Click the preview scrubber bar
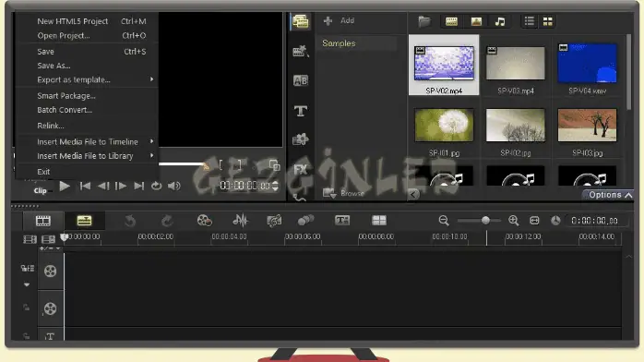This screenshot has height=362, width=644. pos(182,164)
